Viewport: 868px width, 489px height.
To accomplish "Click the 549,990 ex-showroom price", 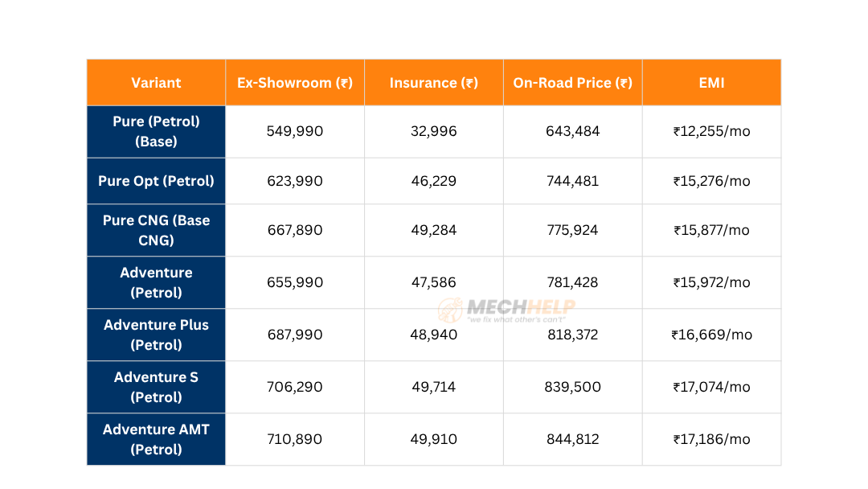I will (x=295, y=131).
